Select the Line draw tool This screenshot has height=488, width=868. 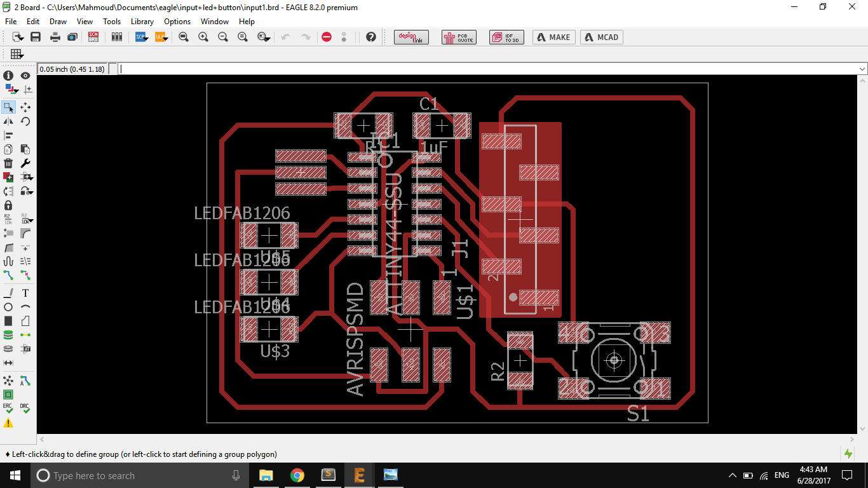tap(8, 293)
